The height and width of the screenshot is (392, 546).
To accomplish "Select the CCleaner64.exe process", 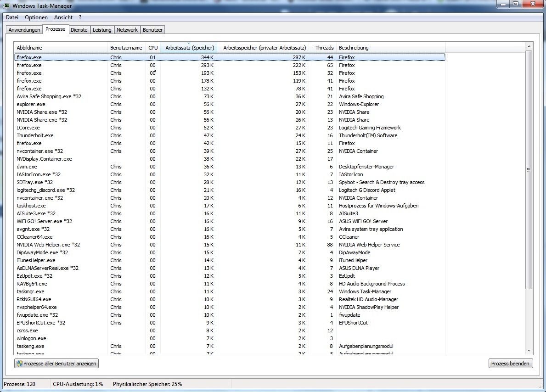I will tap(230, 237).
